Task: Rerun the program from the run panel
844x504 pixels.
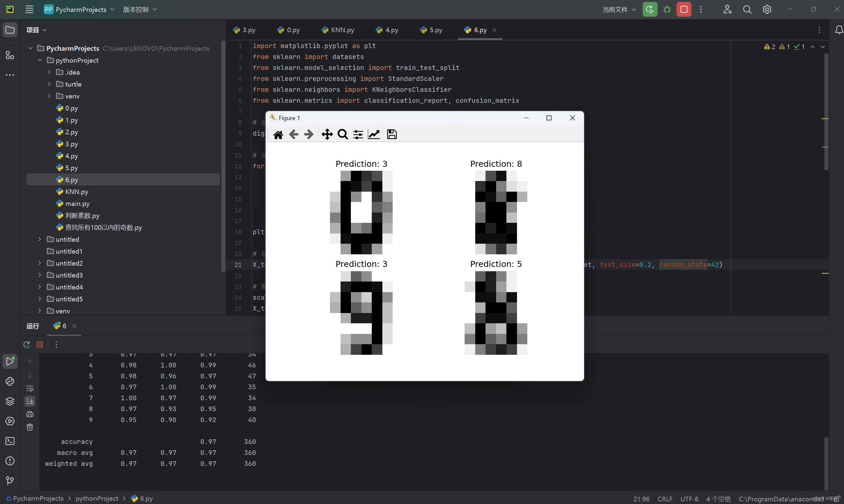Action: point(27,344)
